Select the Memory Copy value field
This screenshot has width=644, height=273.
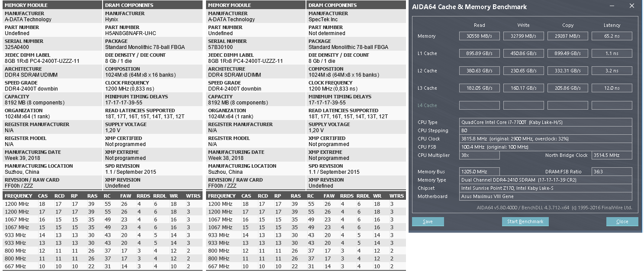point(567,36)
